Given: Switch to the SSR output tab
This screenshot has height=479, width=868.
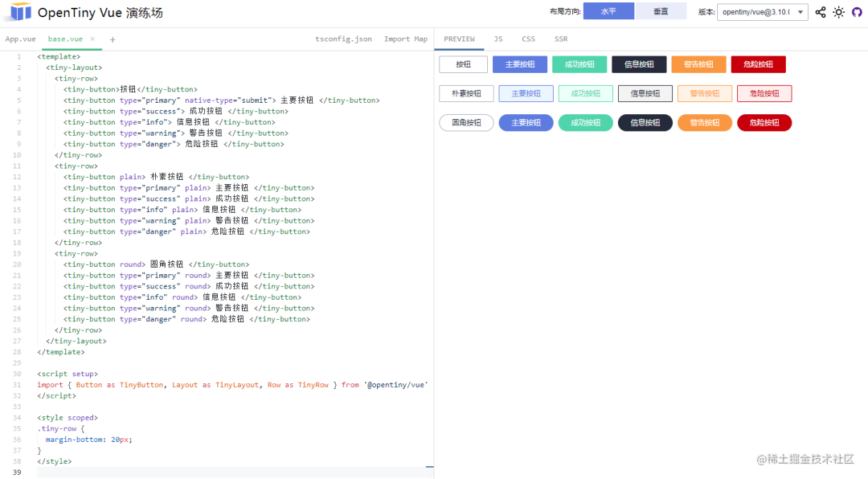Looking at the screenshot, I should (561, 39).
